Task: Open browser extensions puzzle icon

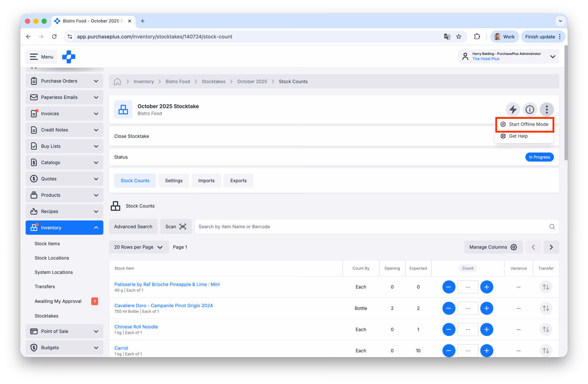Action: tap(477, 37)
